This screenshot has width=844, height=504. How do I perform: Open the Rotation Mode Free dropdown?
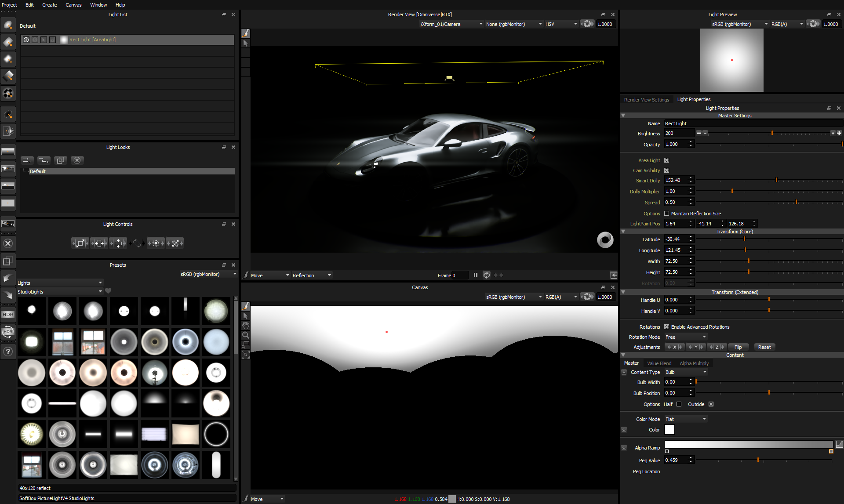[x=686, y=337]
